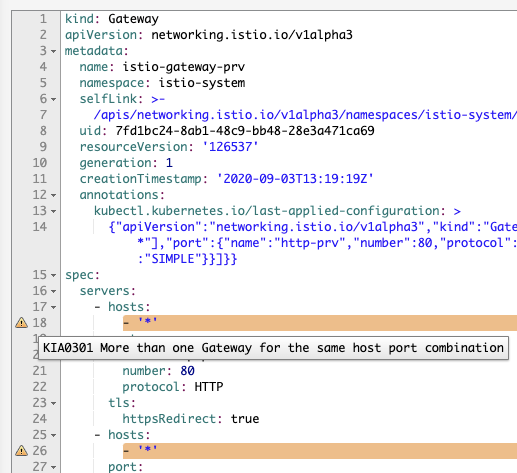This screenshot has width=517, height=473.
Task: Click 'tls' key on line 23
Action: point(119,403)
